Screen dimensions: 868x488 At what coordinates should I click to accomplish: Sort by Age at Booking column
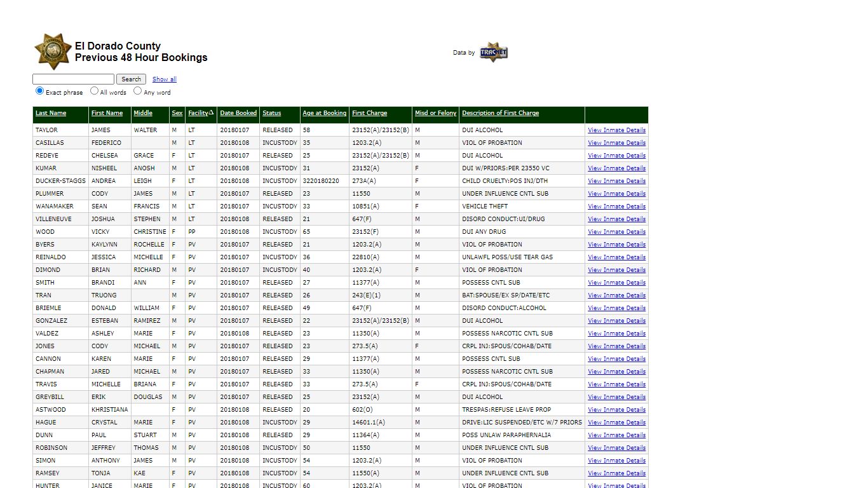[x=324, y=113]
